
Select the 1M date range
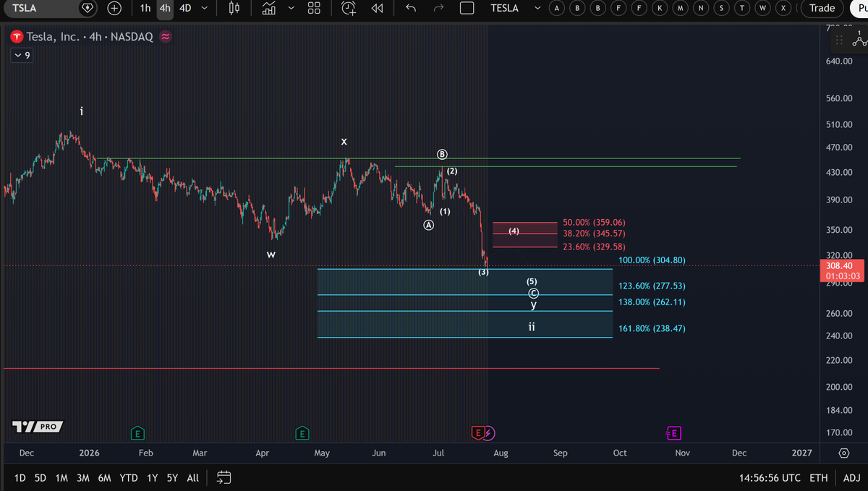[61, 477]
